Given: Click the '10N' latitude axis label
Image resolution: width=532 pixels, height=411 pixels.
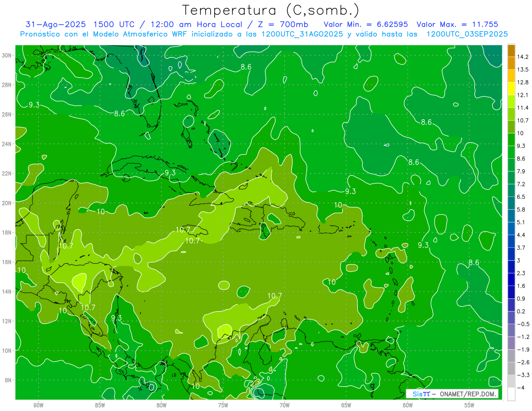Looking at the screenshot, I should [x=7, y=351].
